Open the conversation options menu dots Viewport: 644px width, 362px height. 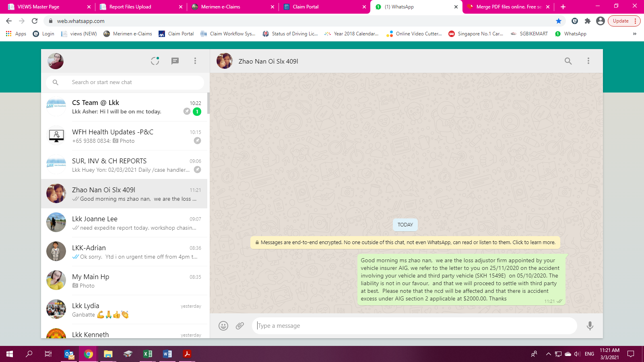coord(588,61)
